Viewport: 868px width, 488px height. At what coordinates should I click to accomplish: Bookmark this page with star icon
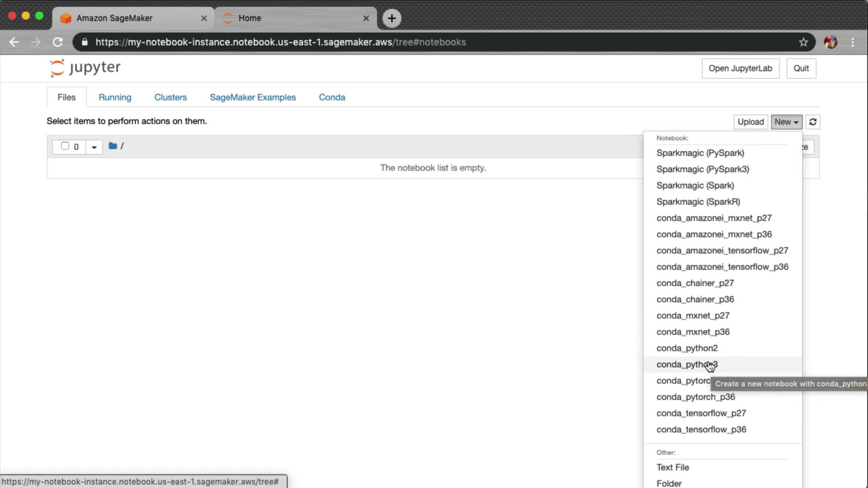pyautogui.click(x=803, y=42)
